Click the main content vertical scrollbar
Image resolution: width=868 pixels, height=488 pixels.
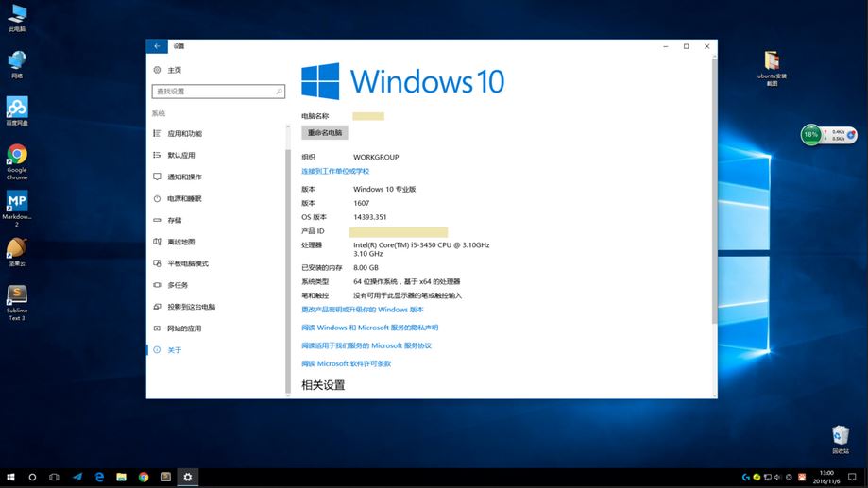(714, 191)
